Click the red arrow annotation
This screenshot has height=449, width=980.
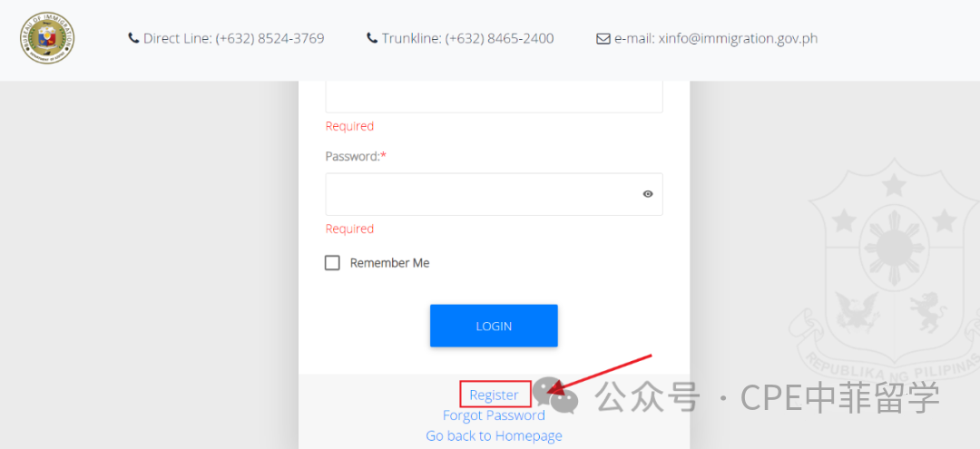[600, 375]
